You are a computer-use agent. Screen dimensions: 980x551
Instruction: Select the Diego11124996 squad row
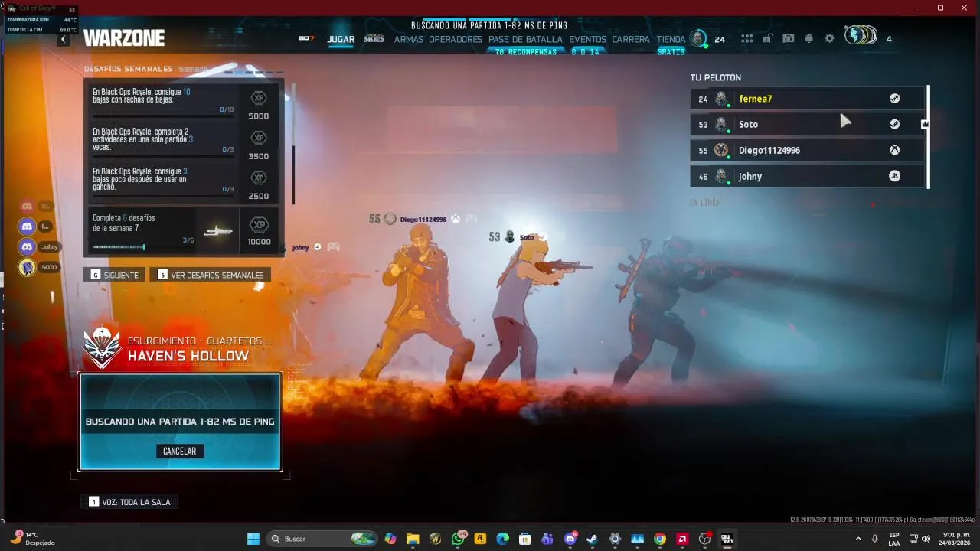808,150
